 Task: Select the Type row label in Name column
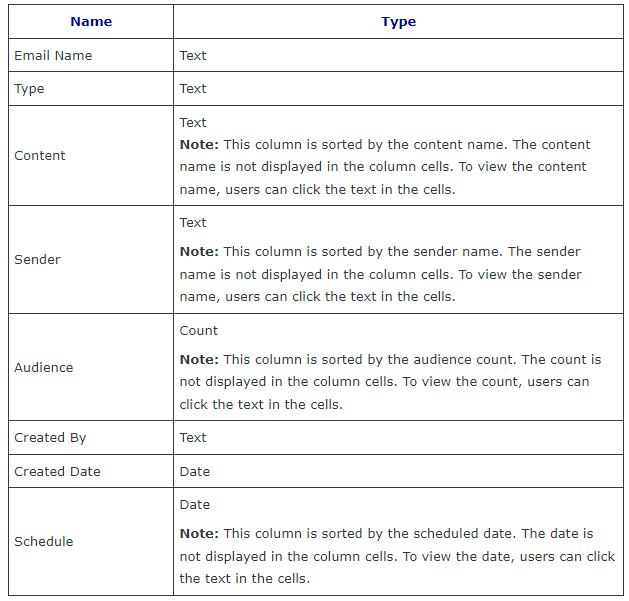click(29, 89)
